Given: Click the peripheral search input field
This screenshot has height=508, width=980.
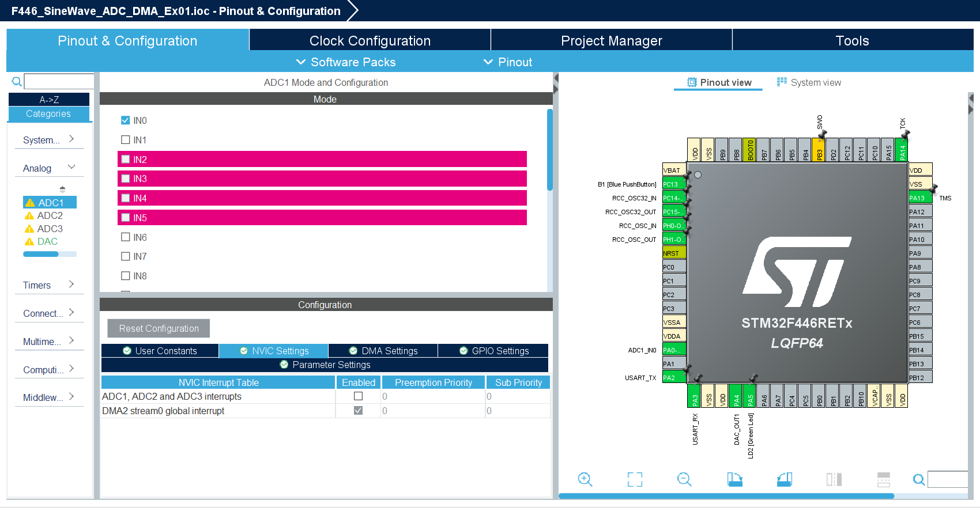Looking at the screenshot, I should click(59, 81).
